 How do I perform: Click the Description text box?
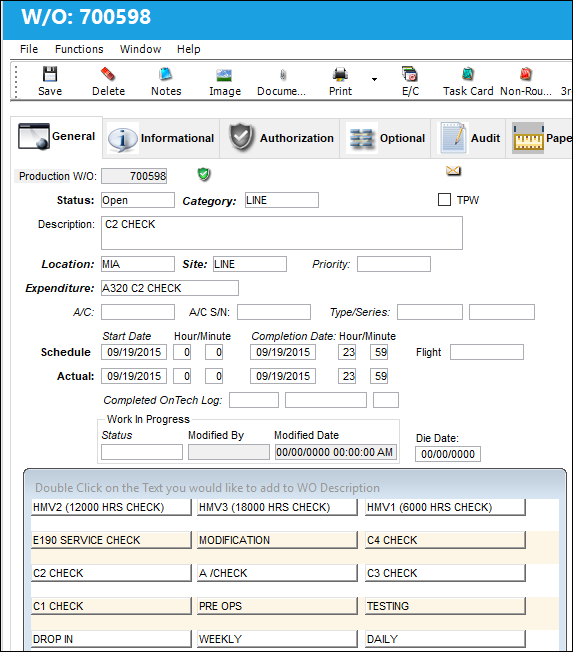(x=282, y=233)
